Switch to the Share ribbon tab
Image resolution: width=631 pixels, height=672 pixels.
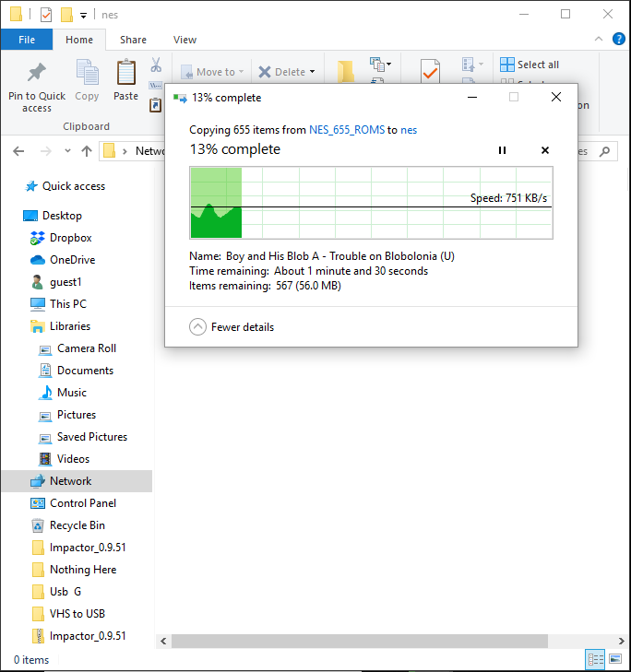(133, 40)
